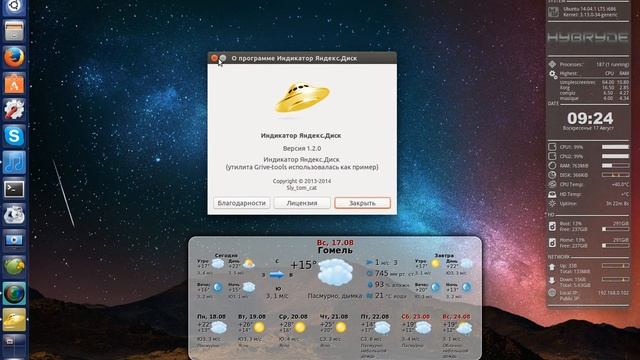Screen dimensions: 640x360
Task: Click the yellow UFO Yandex.Disk launcher icon
Action: pos(14,319)
